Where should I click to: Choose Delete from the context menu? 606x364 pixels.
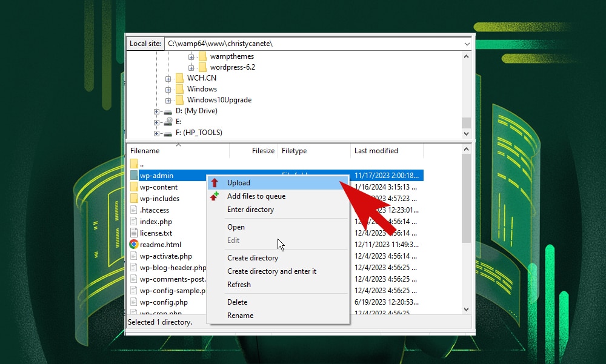(237, 302)
